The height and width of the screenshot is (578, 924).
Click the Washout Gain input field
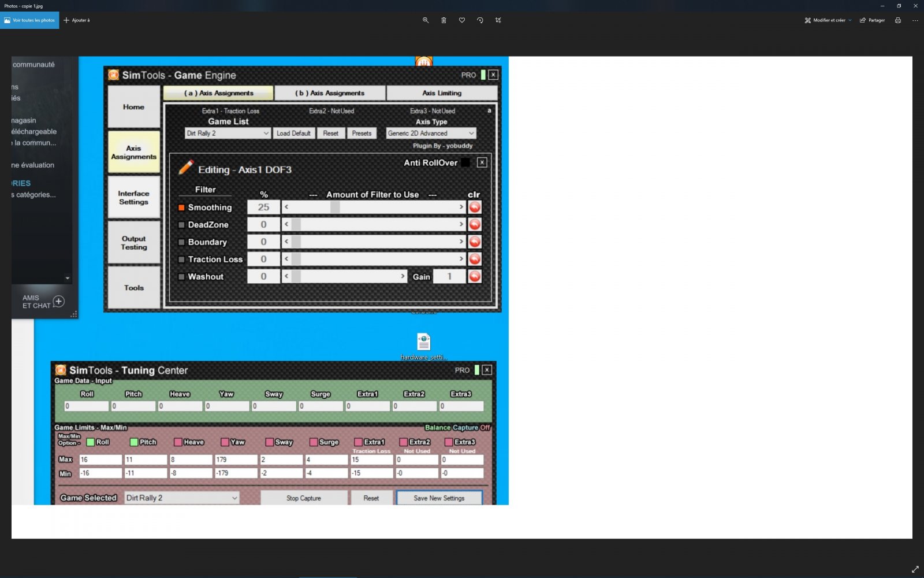(449, 277)
